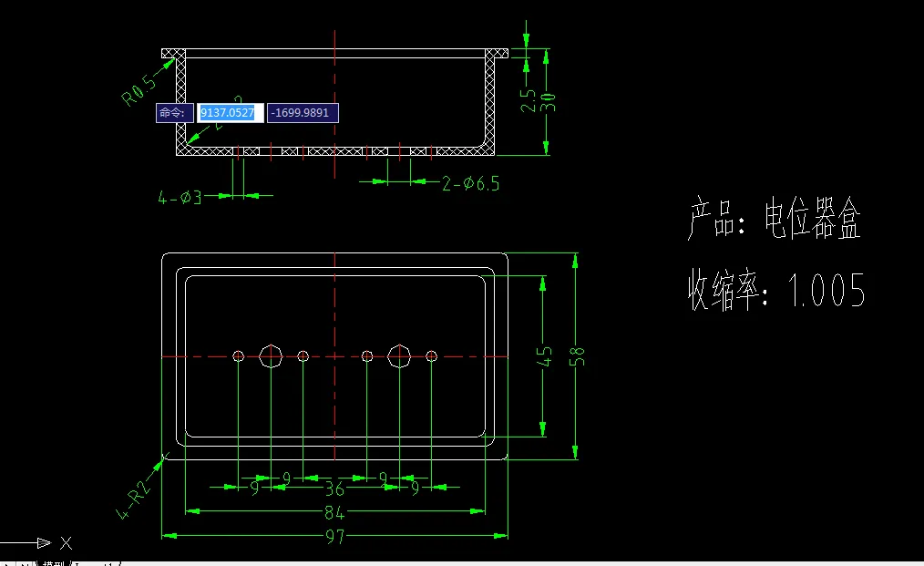This screenshot has height=566, width=924.
Task: Click the small circle hole near dimension 9
Action: pos(239,355)
